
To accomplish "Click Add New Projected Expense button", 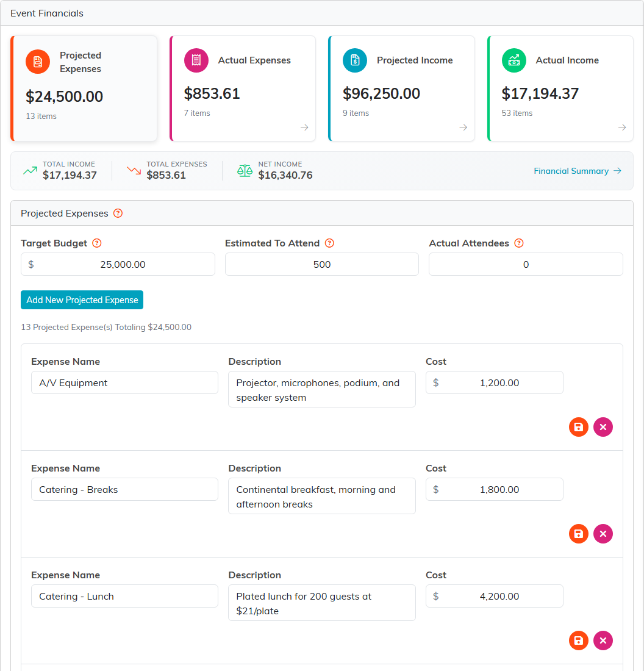I will point(82,300).
